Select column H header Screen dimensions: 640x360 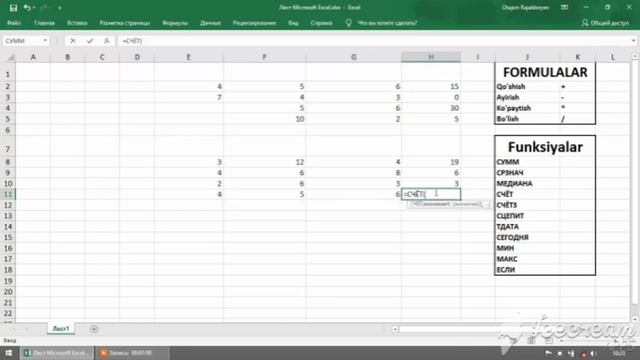[431, 58]
